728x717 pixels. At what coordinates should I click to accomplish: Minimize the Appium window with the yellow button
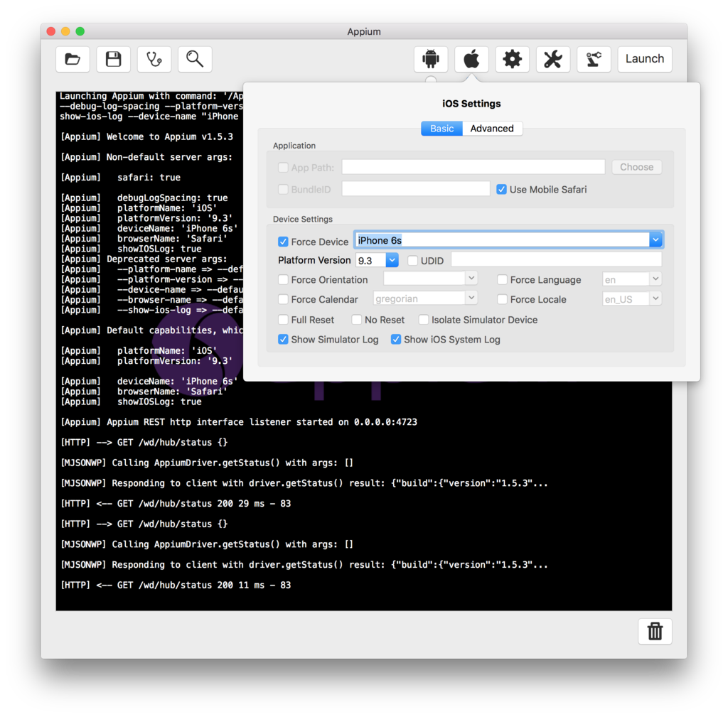pos(65,31)
